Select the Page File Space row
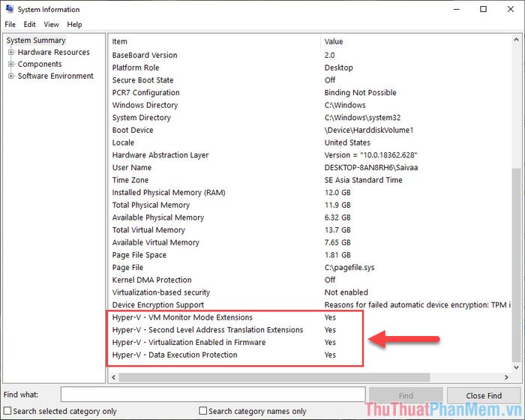 click(x=311, y=255)
